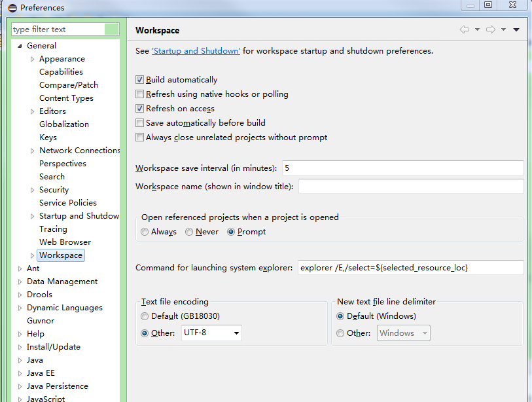Open the back history dropdown arrow
Viewport: 532px width, 402px height.
[477, 29]
